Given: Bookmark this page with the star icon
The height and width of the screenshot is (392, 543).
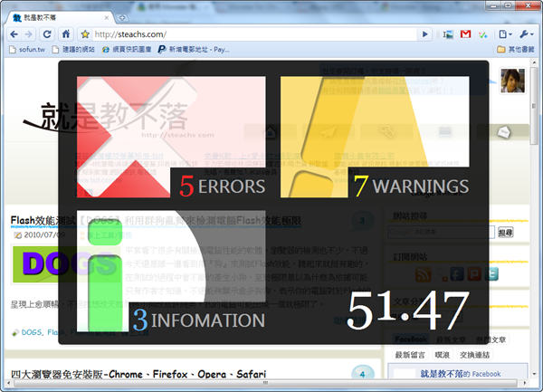Looking at the screenshot, I should [x=85, y=34].
